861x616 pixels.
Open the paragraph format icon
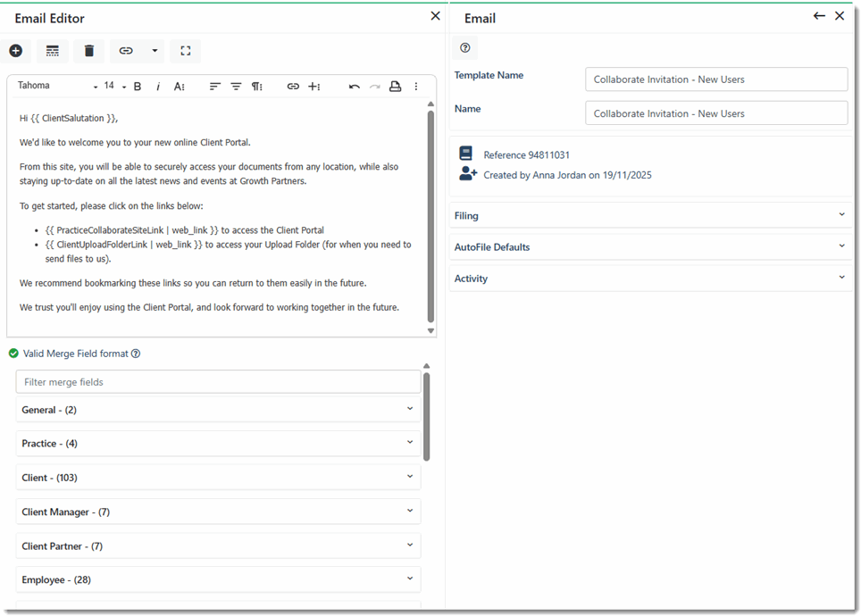pos(257,87)
